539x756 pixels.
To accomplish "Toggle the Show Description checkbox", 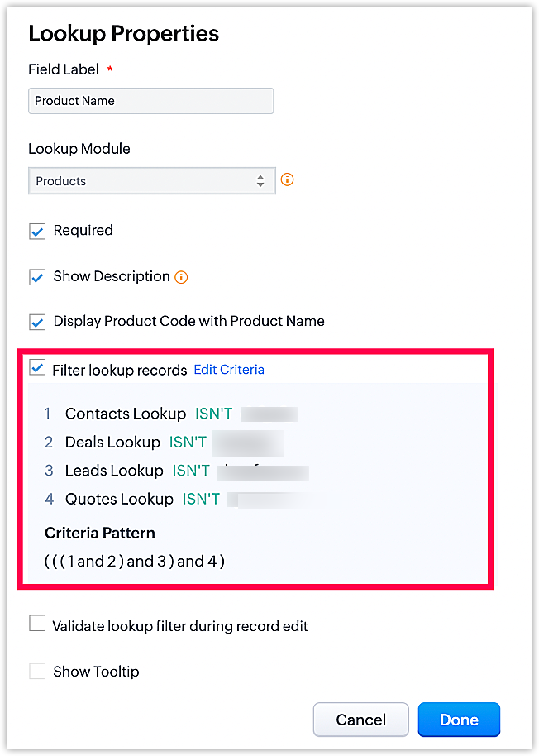I will pyautogui.click(x=37, y=277).
